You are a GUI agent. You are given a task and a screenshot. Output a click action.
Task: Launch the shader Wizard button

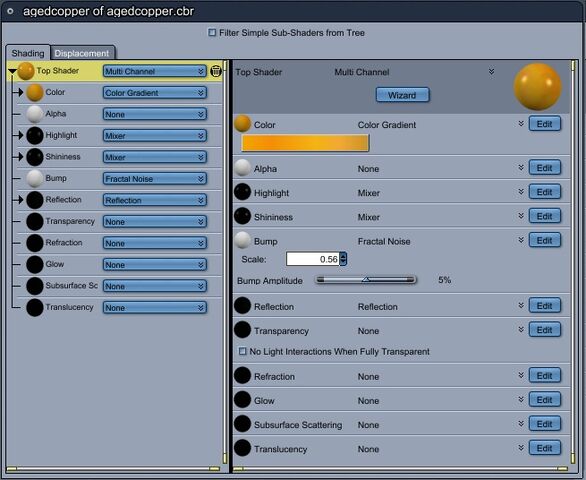[402, 95]
